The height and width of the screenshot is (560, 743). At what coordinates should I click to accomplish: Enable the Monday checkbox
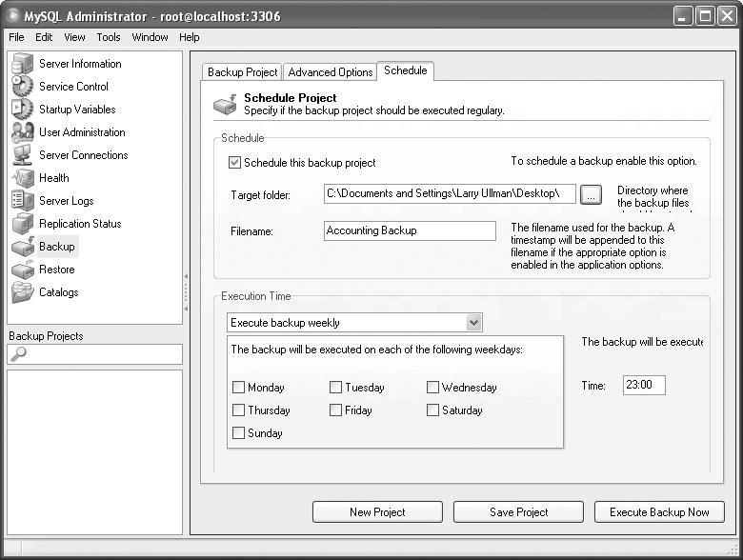tap(238, 387)
